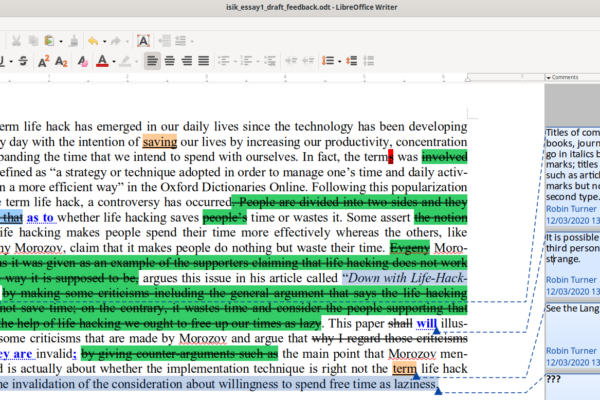Open the Undo history dropdown arrow

(104, 41)
